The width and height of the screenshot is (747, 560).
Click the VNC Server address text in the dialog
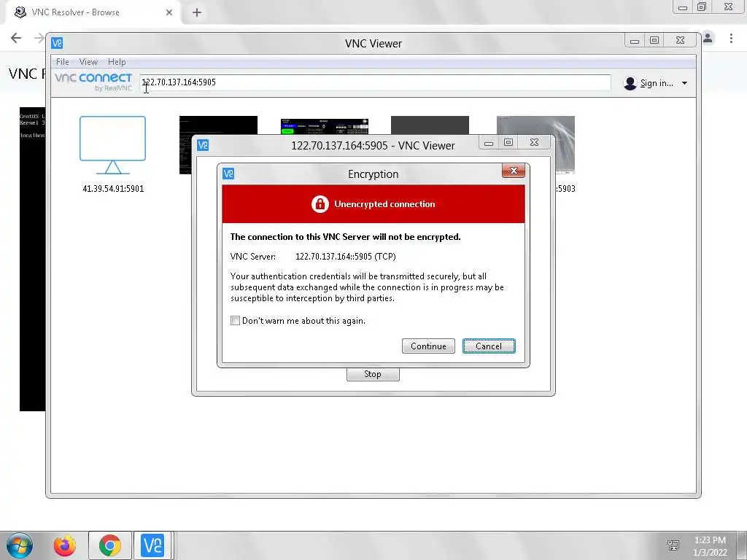pyautogui.click(x=345, y=257)
